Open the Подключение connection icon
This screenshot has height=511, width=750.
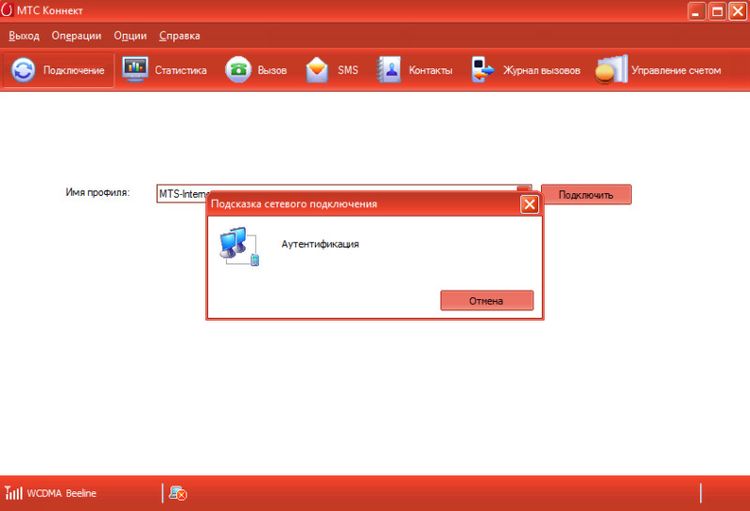[23, 70]
